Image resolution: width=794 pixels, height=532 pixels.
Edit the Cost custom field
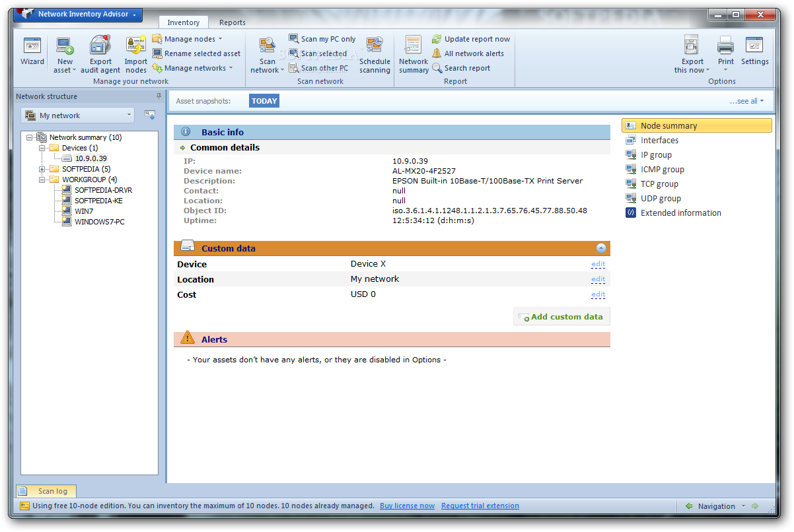pos(598,294)
